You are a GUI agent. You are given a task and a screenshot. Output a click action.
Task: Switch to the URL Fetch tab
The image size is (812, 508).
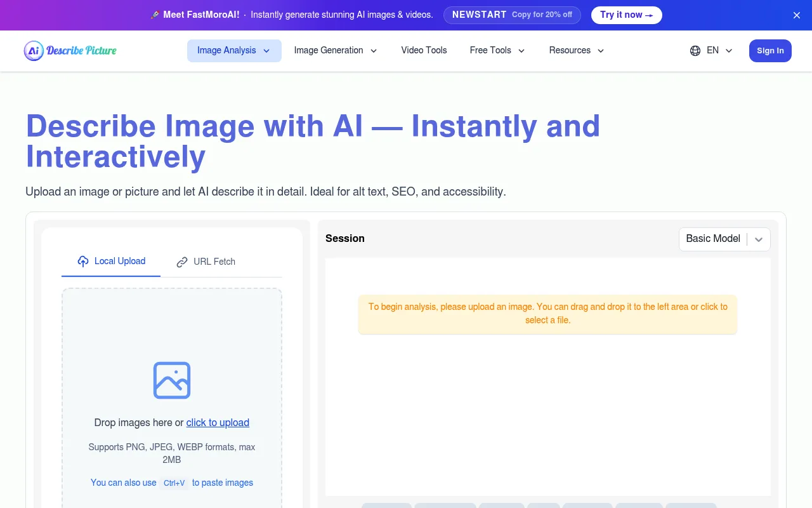tap(206, 262)
